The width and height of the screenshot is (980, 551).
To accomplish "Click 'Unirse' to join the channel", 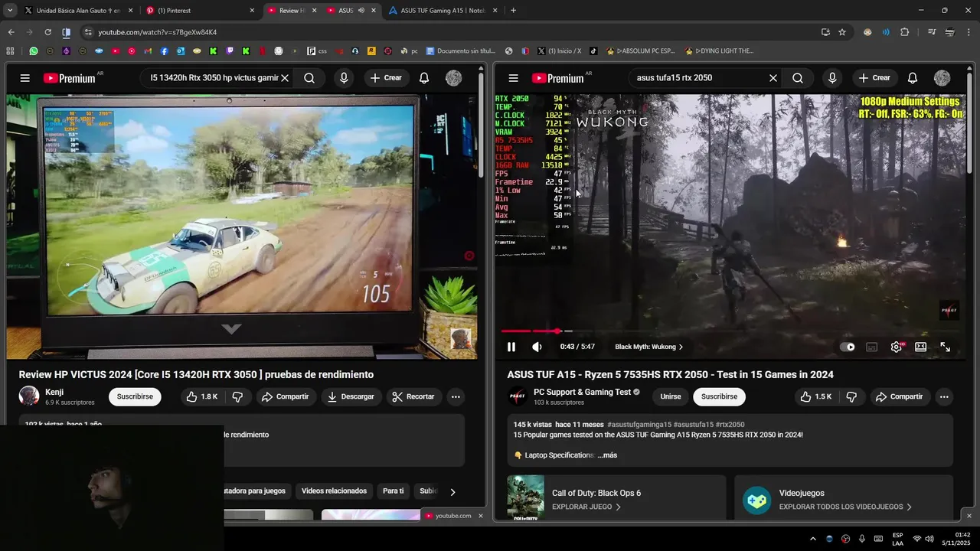I will [671, 396].
